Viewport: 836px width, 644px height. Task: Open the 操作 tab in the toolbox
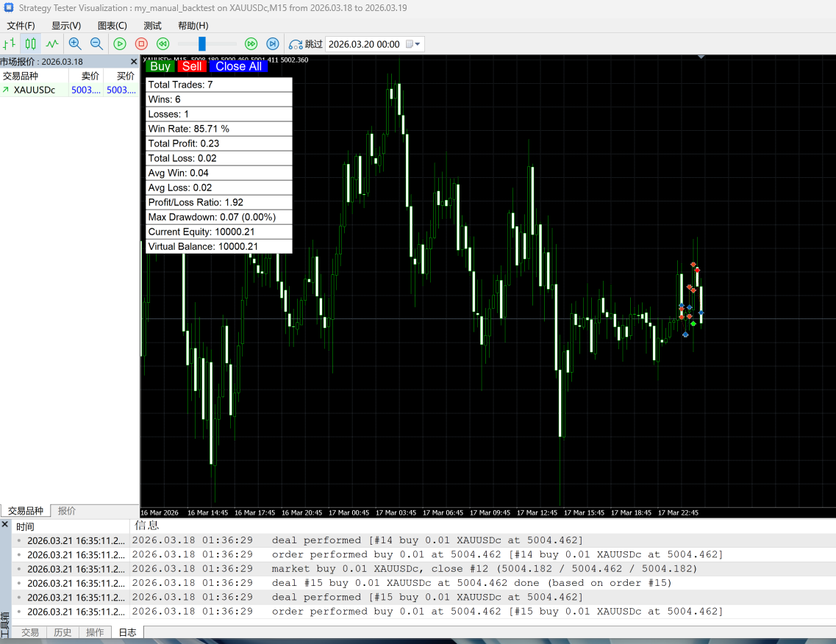(x=95, y=632)
